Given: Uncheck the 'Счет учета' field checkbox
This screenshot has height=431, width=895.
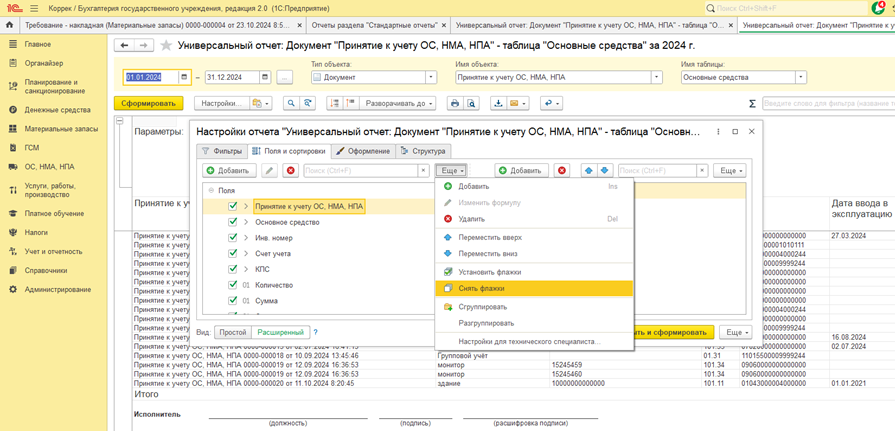Looking at the screenshot, I should tap(232, 253).
